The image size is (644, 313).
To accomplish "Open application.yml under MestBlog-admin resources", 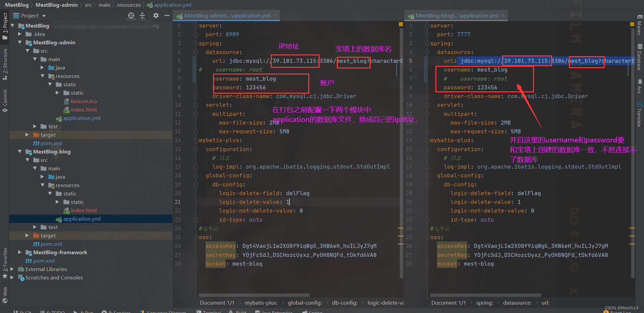I will coord(78,118).
